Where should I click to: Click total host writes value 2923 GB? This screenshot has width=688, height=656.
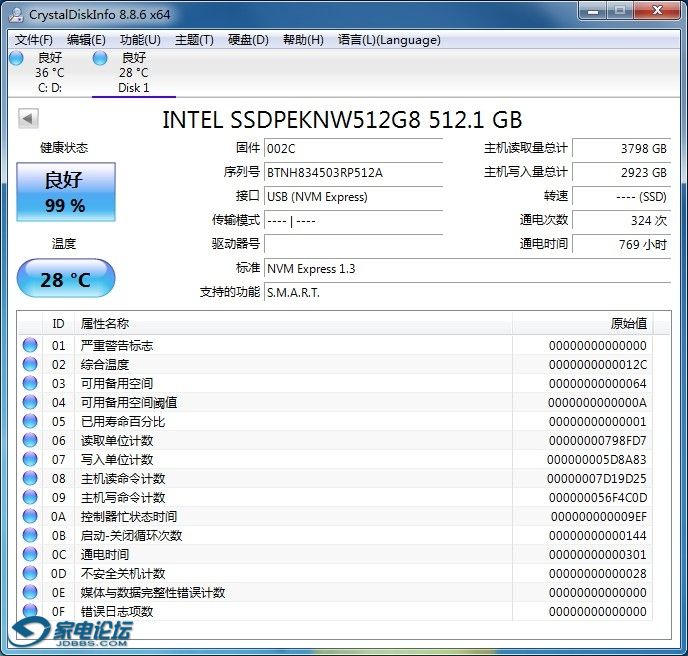(x=622, y=172)
